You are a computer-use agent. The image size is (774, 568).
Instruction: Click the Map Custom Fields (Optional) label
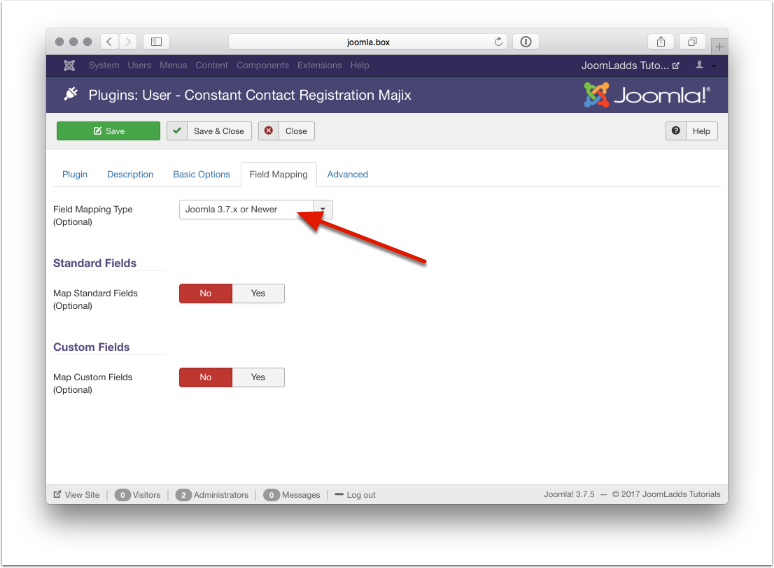coord(93,383)
